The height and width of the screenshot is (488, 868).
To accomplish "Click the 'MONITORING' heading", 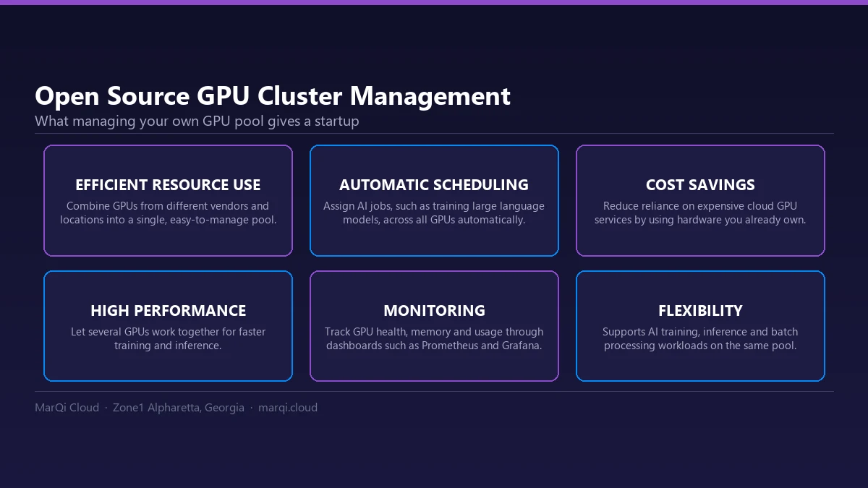I will pyautogui.click(x=434, y=311).
